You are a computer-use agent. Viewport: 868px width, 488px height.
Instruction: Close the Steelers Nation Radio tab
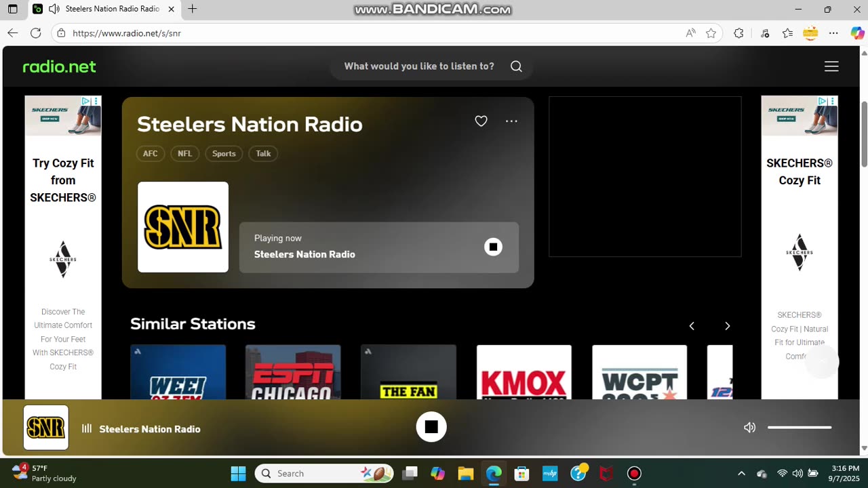[171, 9]
